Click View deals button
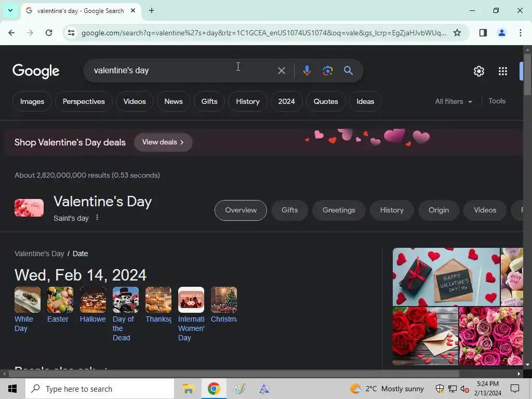This screenshot has width=532, height=399. pyautogui.click(x=163, y=142)
